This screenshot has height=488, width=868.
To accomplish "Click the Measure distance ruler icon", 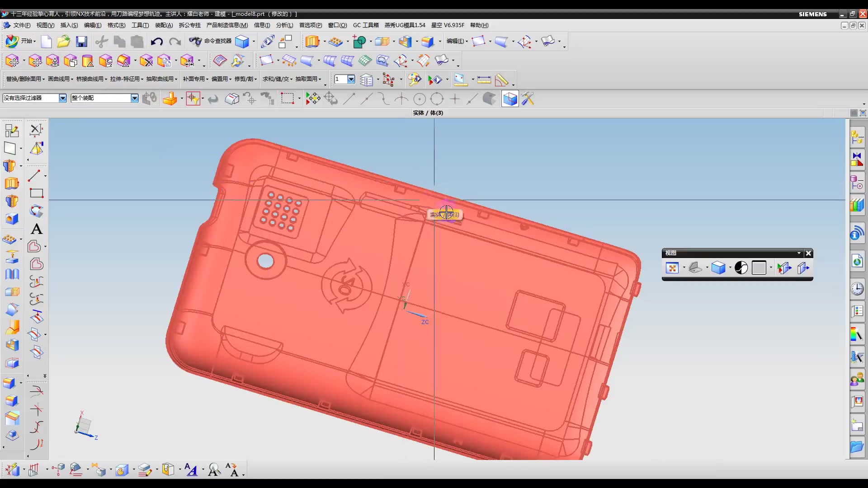I will [x=484, y=80].
